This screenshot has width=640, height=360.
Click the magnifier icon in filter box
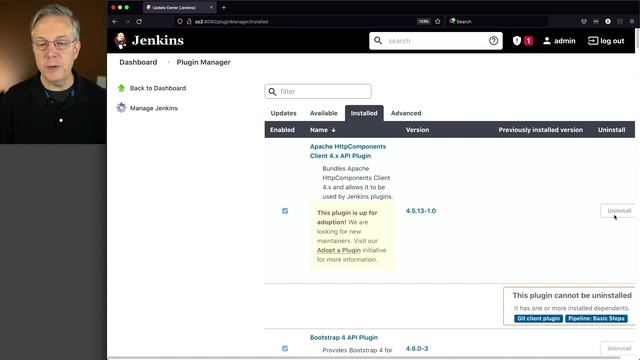[273, 91]
